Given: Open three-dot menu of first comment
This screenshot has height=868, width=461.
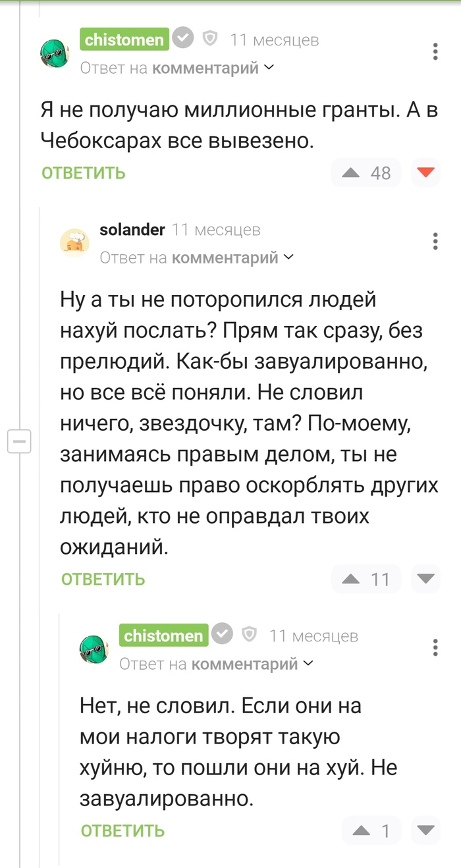Looking at the screenshot, I should (x=435, y=52).
